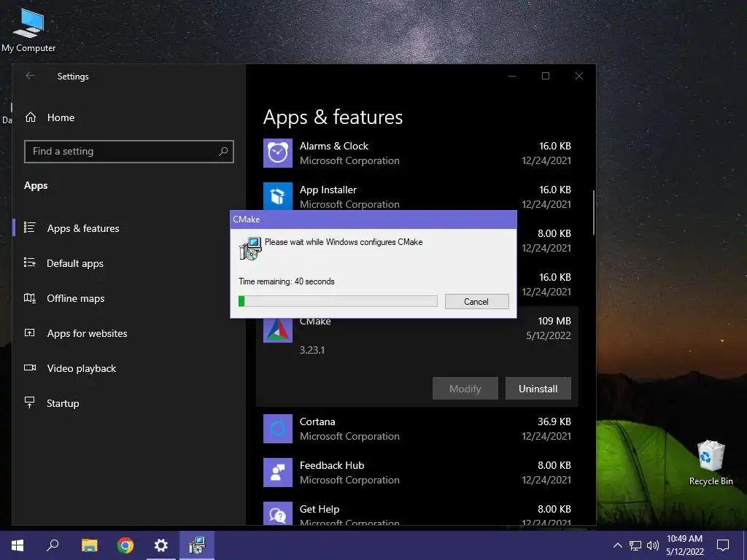Screen dimensions: 747x560
Task: Switch to Settings gear in taskbar
Action: [161, 545]
